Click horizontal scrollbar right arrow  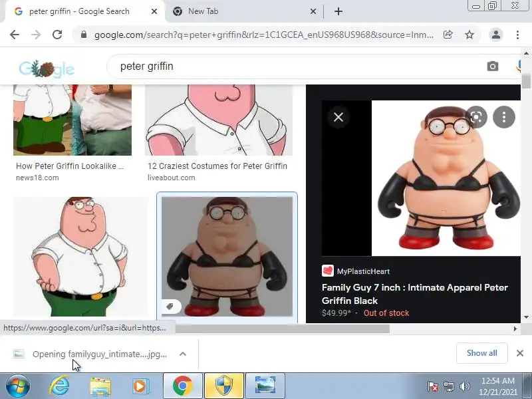[515, 329]
